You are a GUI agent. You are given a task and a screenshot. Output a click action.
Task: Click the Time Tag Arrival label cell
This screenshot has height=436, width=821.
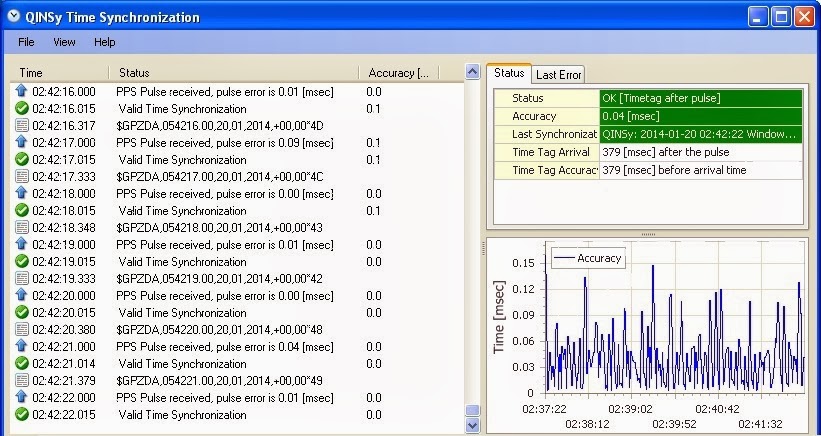click(547, 152)
